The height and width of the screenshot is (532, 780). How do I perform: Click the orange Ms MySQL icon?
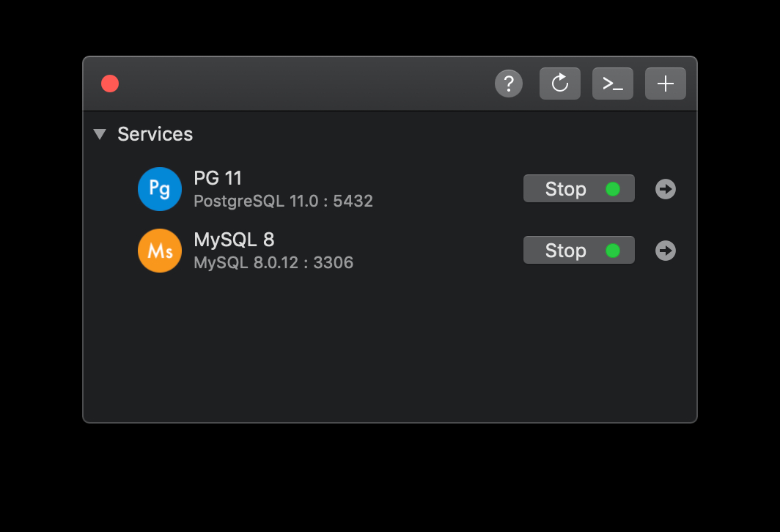(160, 251)
